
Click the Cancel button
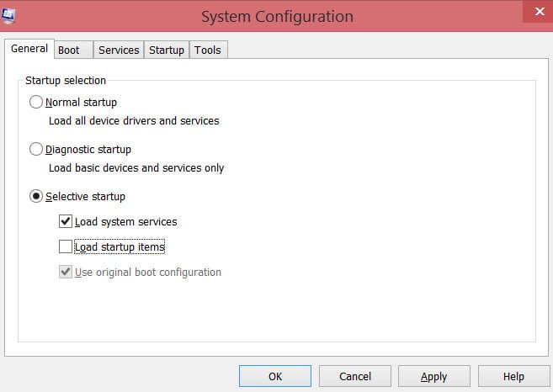355,376
